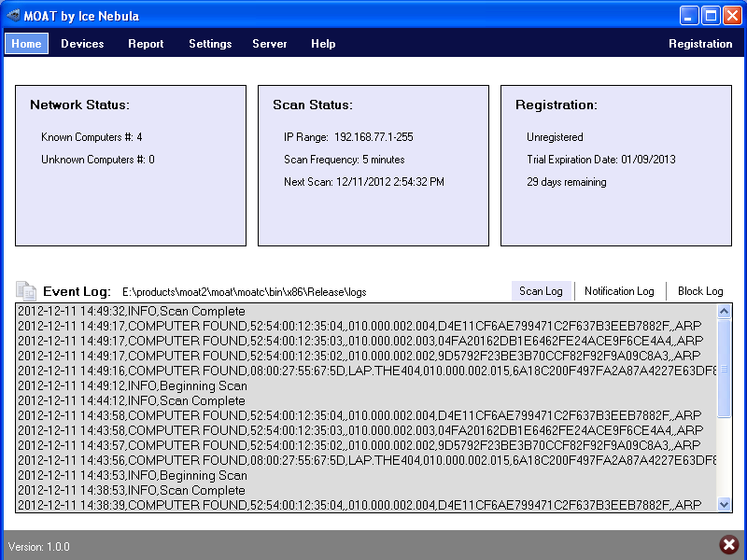Click "Trial Expiration Date: 01/09/2013" text
Viewport: 747px width, 560px height.
click(601, 160)
